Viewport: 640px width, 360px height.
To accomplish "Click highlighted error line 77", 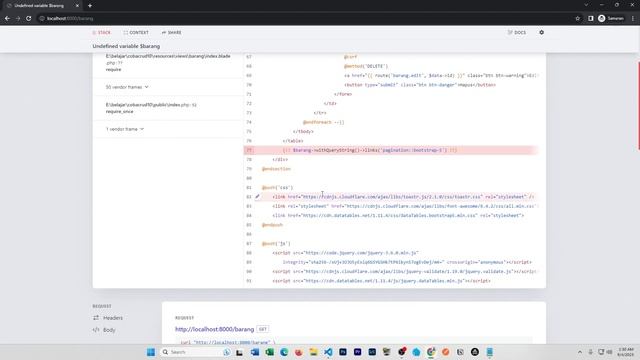I will pyautogui.click(x=391, y=150).
